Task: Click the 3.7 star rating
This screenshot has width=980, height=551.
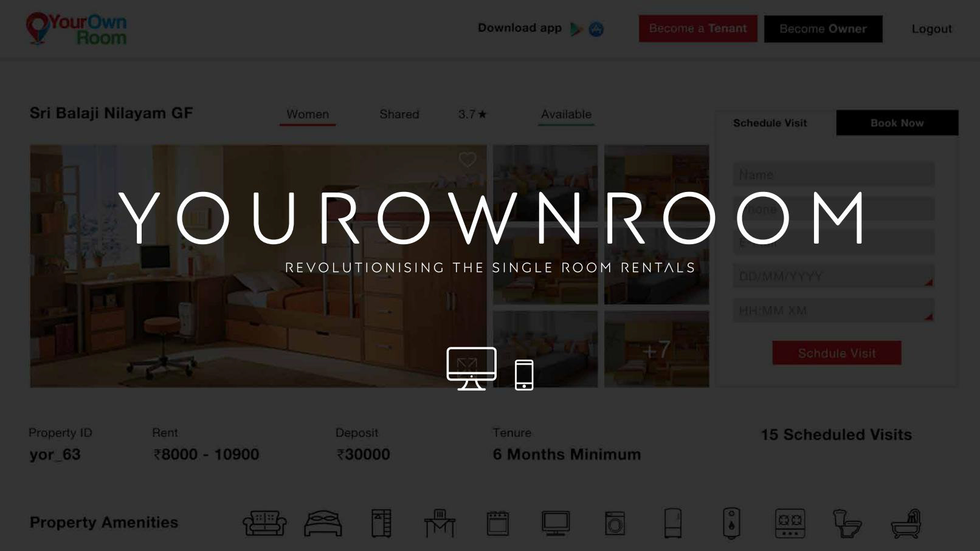Action: tap(473, 114)
